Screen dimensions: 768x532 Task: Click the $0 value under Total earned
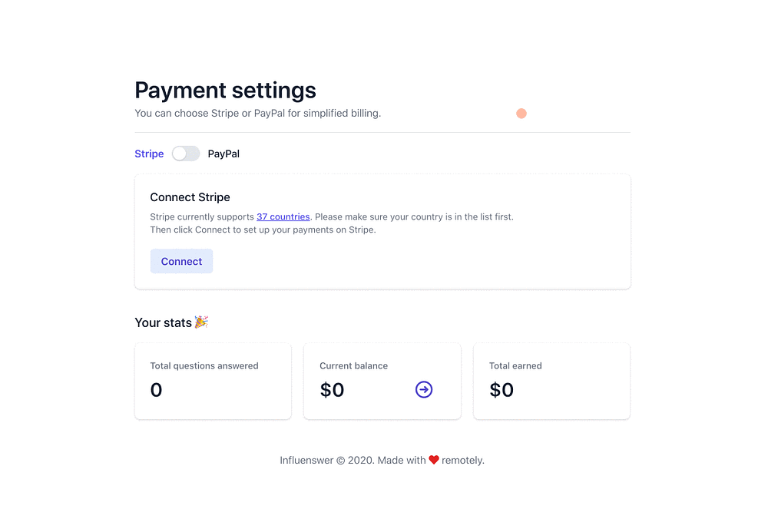point(502,390)
